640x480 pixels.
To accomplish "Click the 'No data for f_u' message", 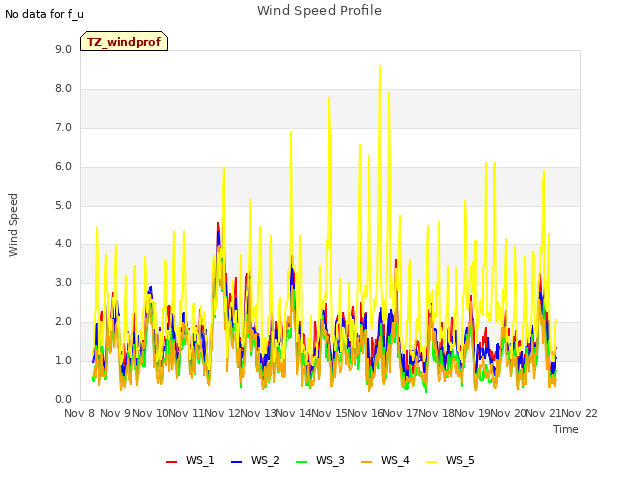I will pyautogui.click(x=44, y=14).
